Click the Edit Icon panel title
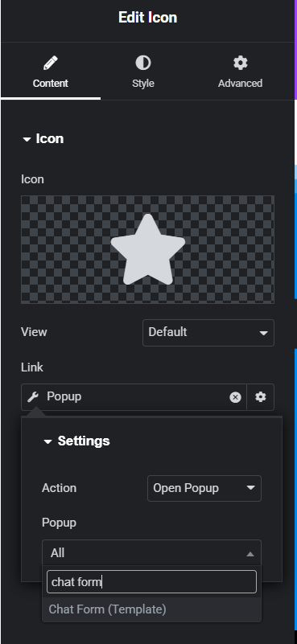 click(147, 17)
